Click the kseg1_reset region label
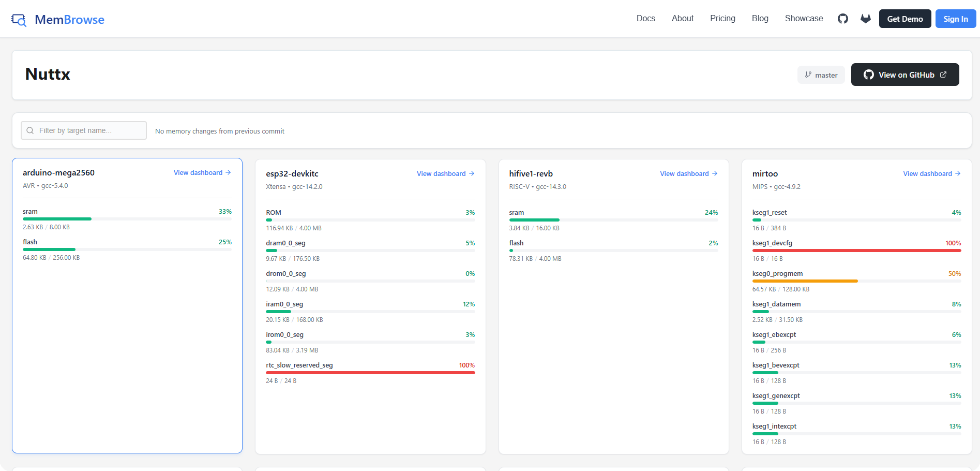The image size is (980, 471). [770, 212]
